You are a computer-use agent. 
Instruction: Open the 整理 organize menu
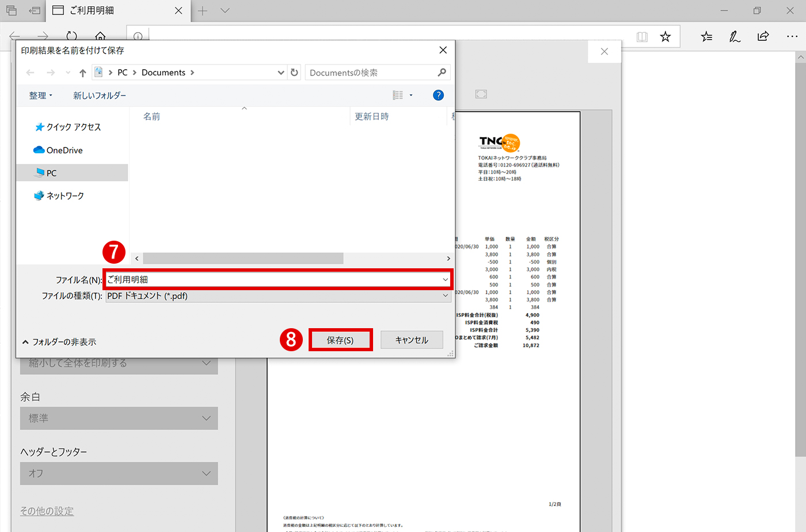[40, 96]
